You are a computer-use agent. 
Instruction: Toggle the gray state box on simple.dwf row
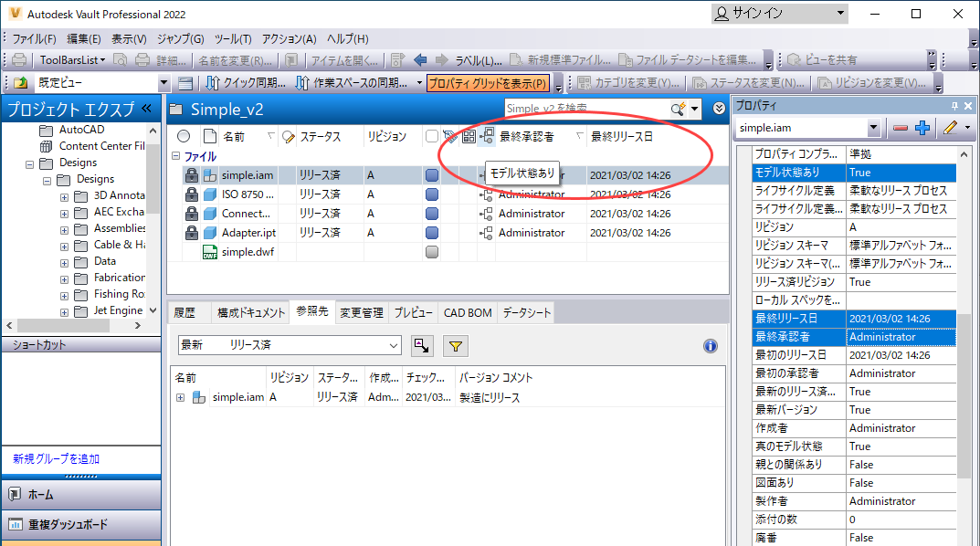tap(431, 252)
